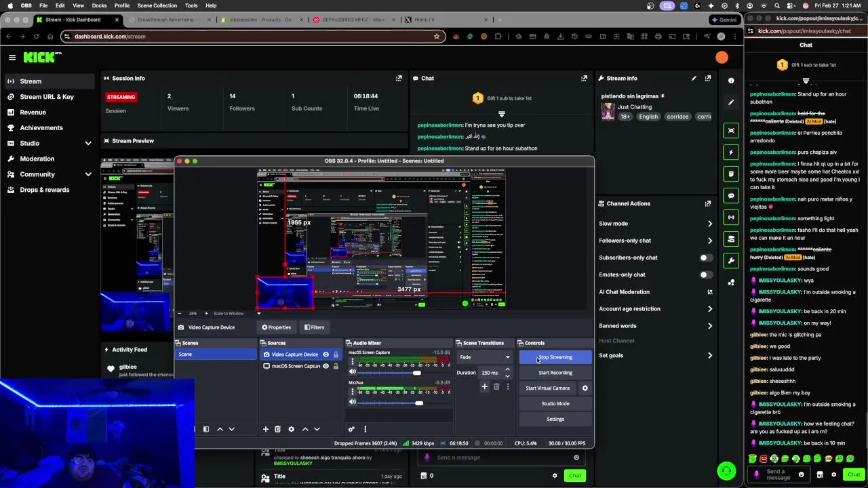This screenshot has width=868, height=488.
Task: Toggle Emotes-only chat switch
Action: click(x=706, y=274)
